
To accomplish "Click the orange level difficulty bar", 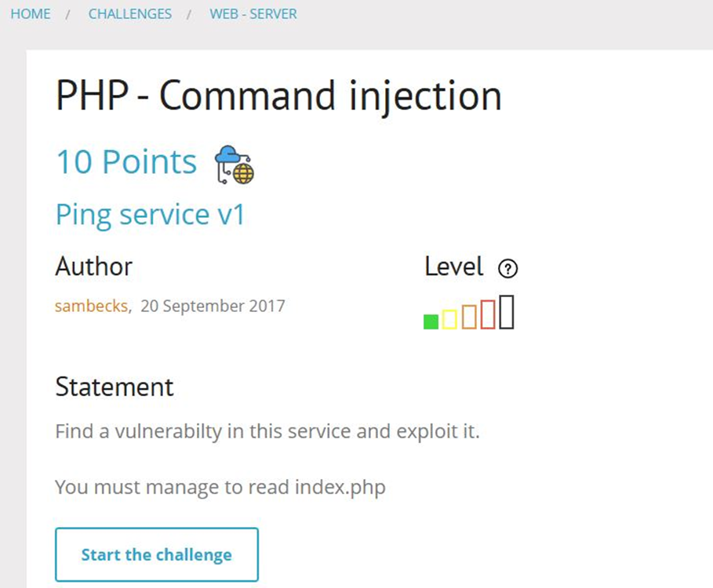I will (469, 317).
